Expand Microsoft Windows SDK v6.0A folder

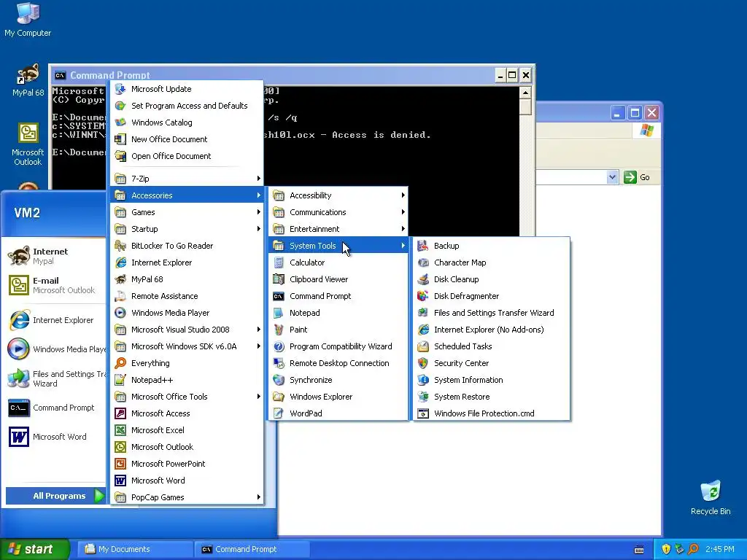pos(187,346)
